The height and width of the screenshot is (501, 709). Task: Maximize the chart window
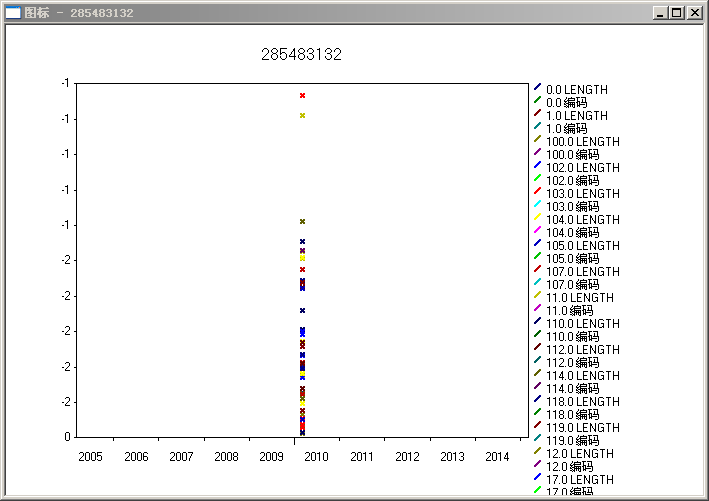coord(677,13)
